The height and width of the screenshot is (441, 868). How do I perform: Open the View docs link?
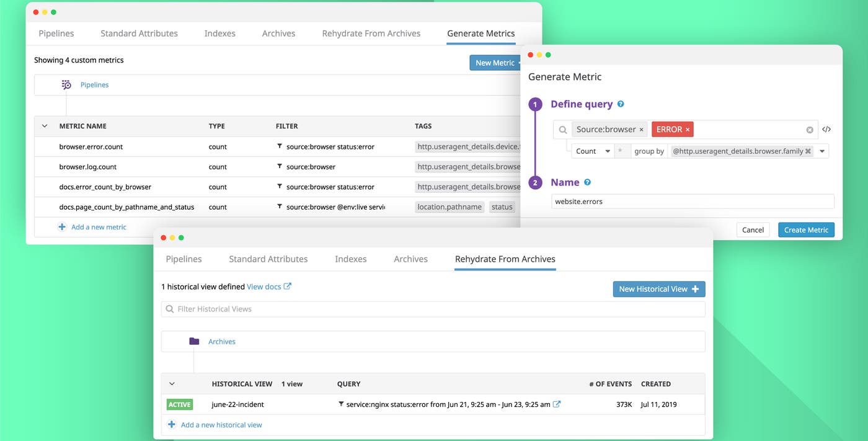coord(264,287)
